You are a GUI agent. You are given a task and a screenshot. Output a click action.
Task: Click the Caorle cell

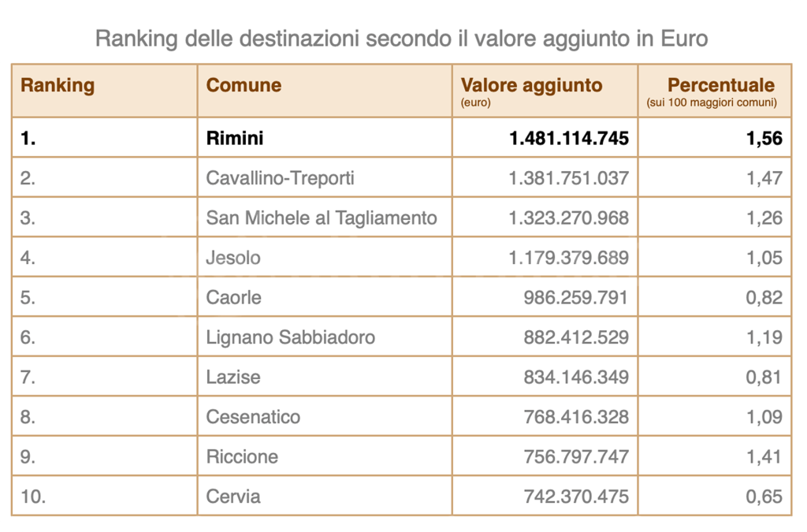click(x=234, y=298)
